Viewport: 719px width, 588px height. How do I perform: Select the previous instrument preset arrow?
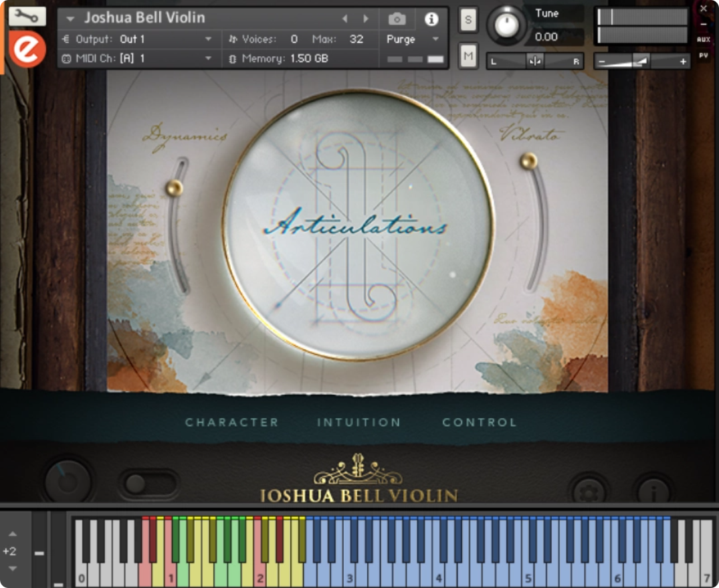click(345, 19)
